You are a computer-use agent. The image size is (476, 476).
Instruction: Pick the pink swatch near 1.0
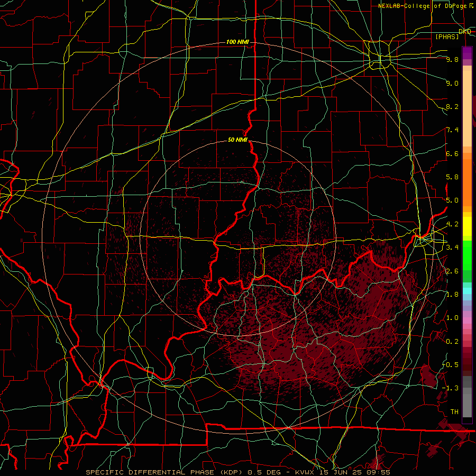[467, 321]
